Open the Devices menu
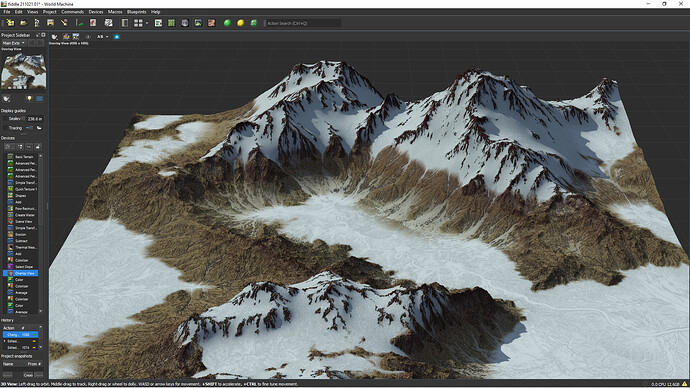690x388 pixels. 95,12
